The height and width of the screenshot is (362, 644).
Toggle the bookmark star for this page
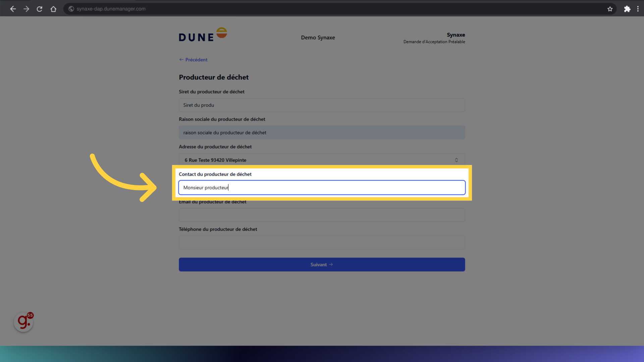click(x=610, y=9)
